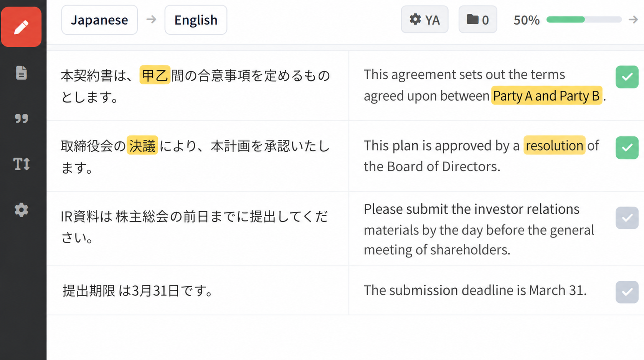Select source text starting with IR資料は
The width and height of the screenshot is (644, 360).
pos(195,227)
